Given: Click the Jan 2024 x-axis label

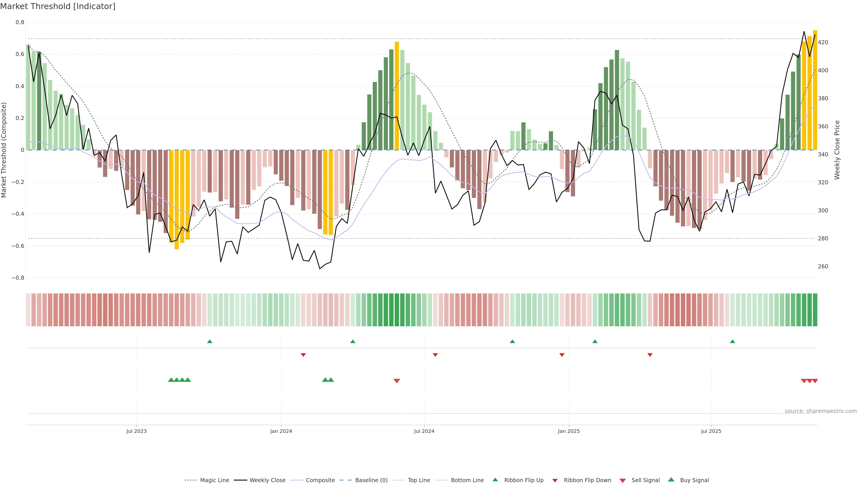Looking at the screenshot, I should [281, 431].
